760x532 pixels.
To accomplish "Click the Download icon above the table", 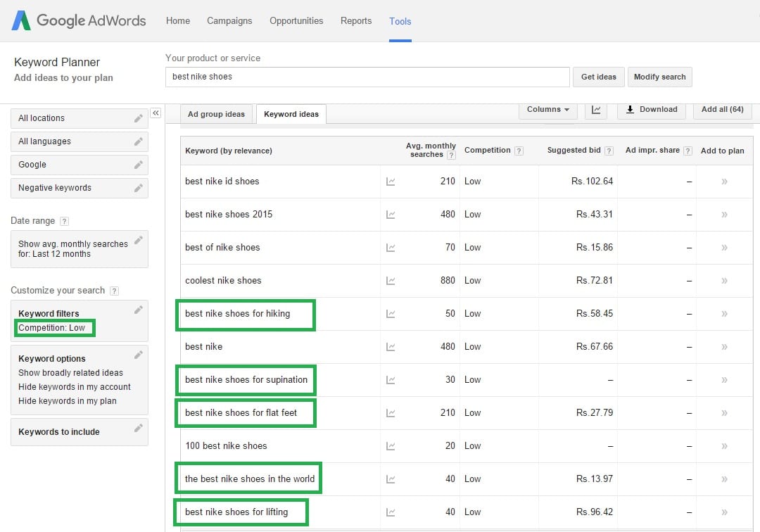I will pos(650,110).
